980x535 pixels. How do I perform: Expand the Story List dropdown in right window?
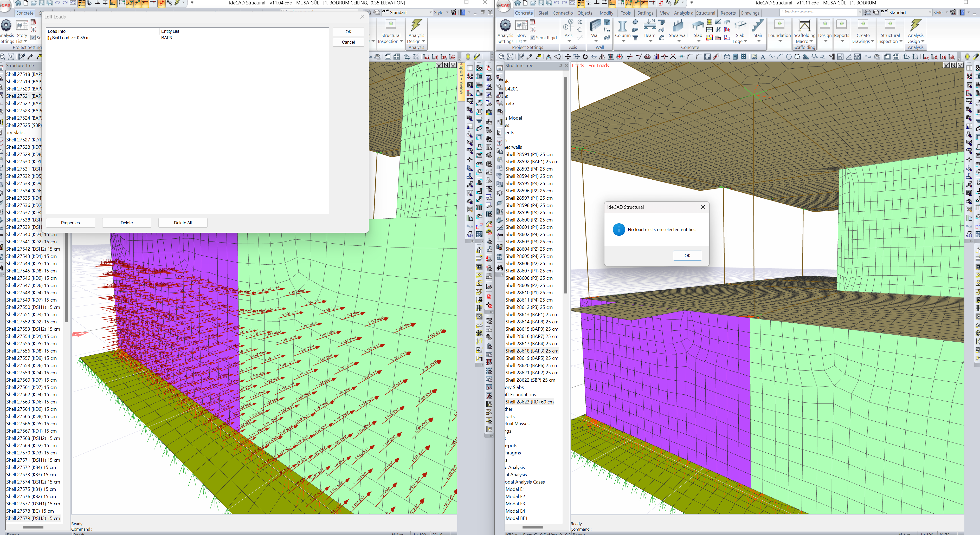pos(525,41)
